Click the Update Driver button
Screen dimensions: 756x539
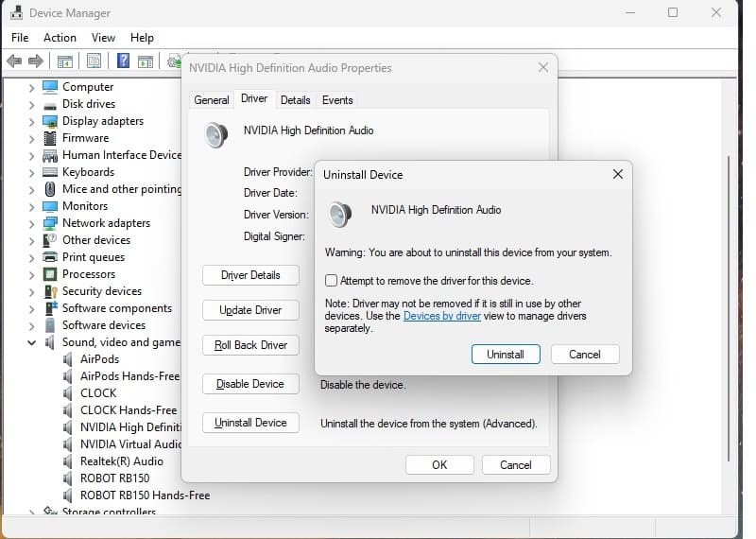click(x=250, y=310)
